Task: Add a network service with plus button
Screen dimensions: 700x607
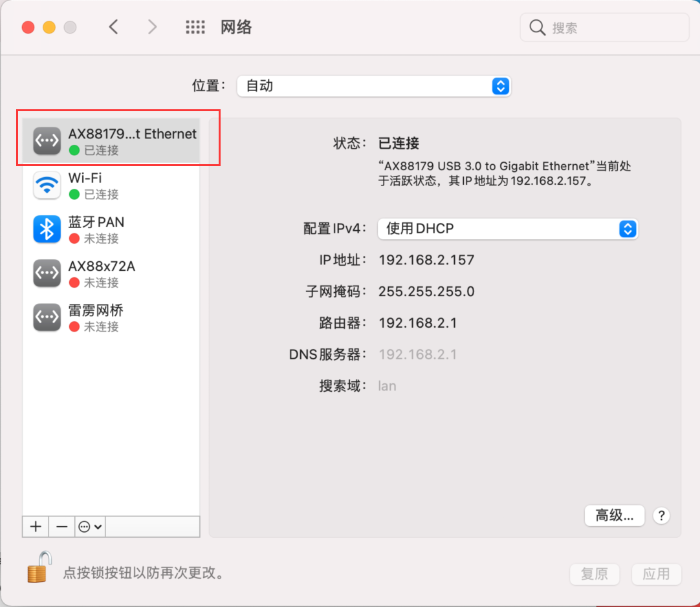Action: (36, 527)
